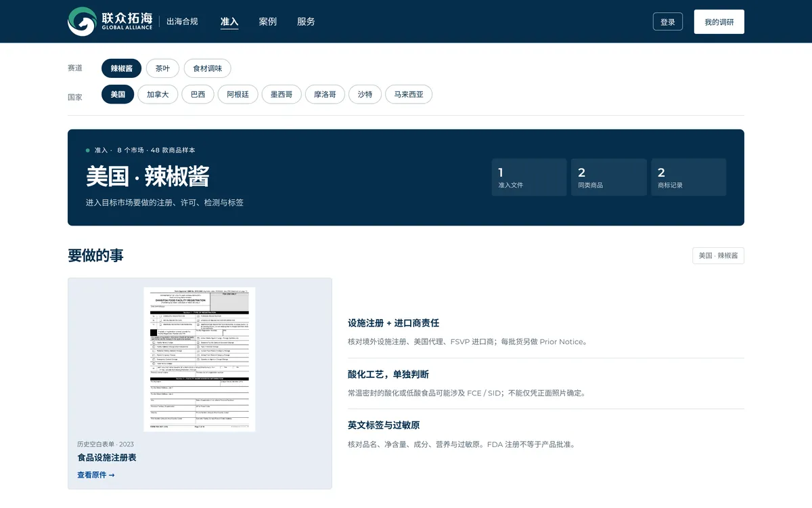Click the 英文标签与过敏原 heading

point(384,425)
